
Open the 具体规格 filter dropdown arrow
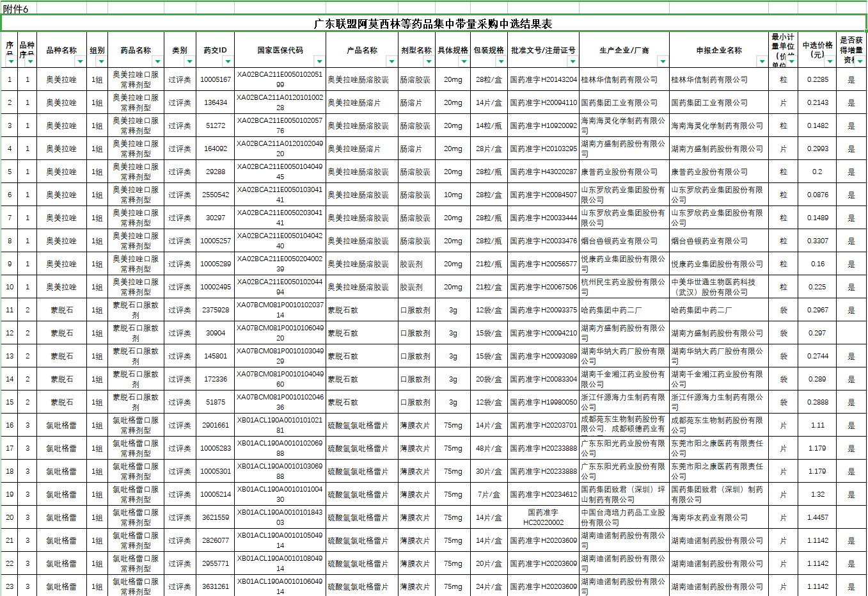coord(464,61)
